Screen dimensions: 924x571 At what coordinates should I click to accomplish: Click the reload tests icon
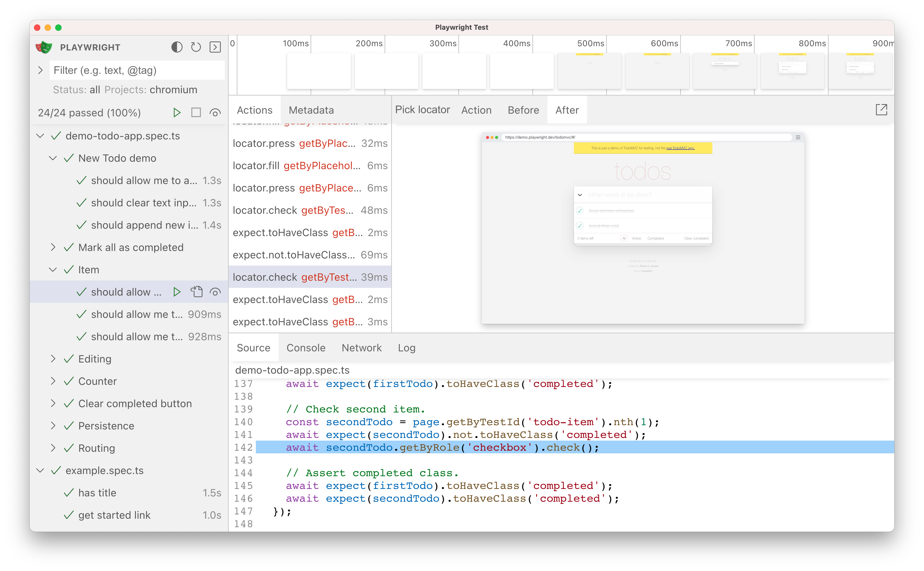click(x=196, y=47)
